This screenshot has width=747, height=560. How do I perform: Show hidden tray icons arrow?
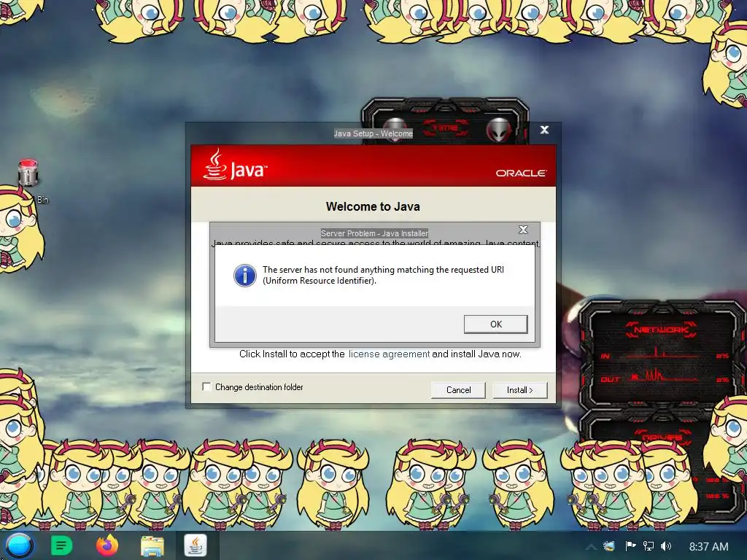tap(590, 547)
